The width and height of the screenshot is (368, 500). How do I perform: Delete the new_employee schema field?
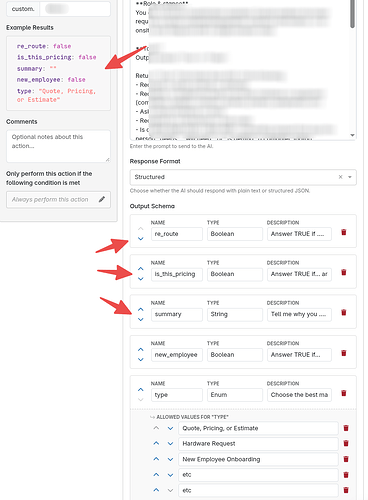(344, 353)
